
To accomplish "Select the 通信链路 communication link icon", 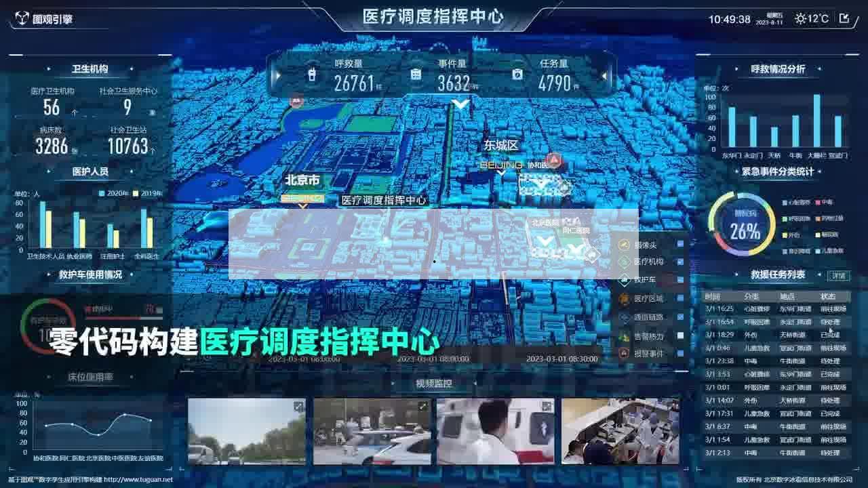I will pos(623,318).
